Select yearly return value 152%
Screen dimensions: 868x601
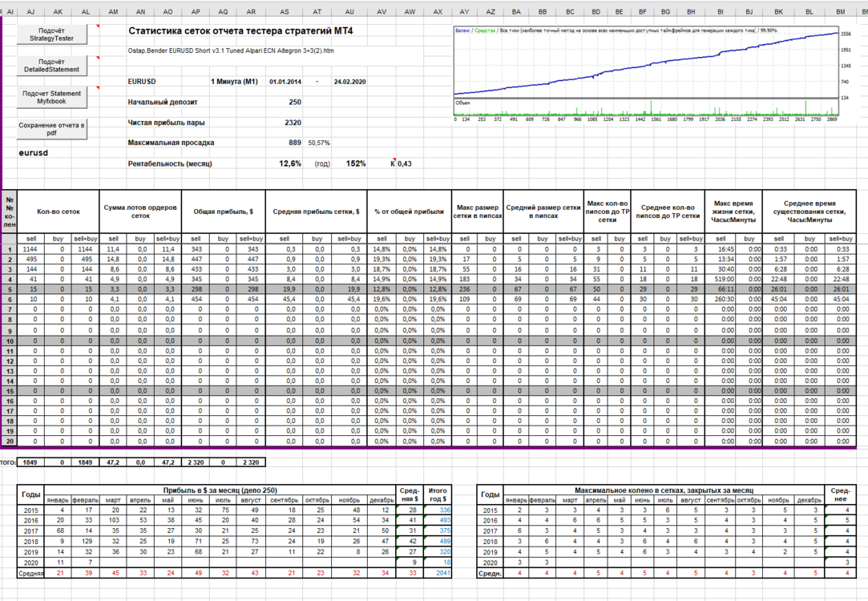coord(356,163)
